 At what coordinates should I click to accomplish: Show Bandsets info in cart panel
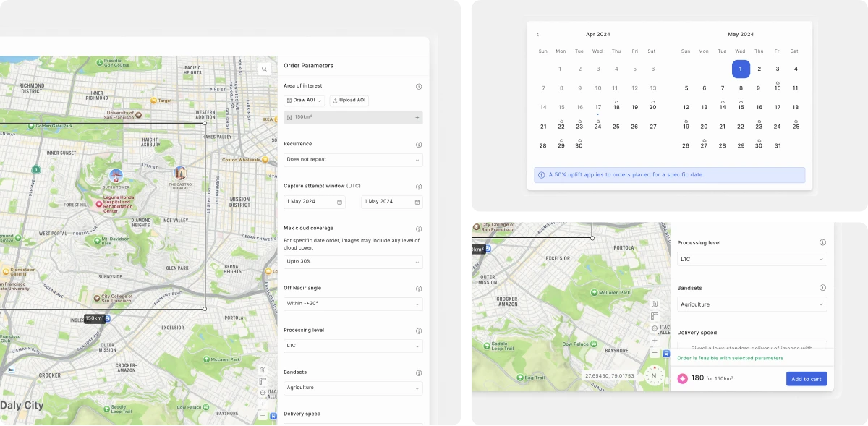(822, 288)
